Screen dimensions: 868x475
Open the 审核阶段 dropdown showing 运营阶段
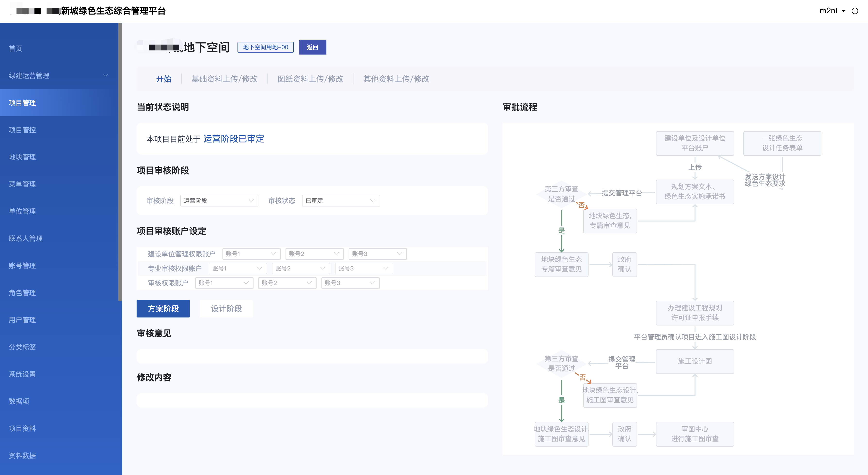coord(219,201)
